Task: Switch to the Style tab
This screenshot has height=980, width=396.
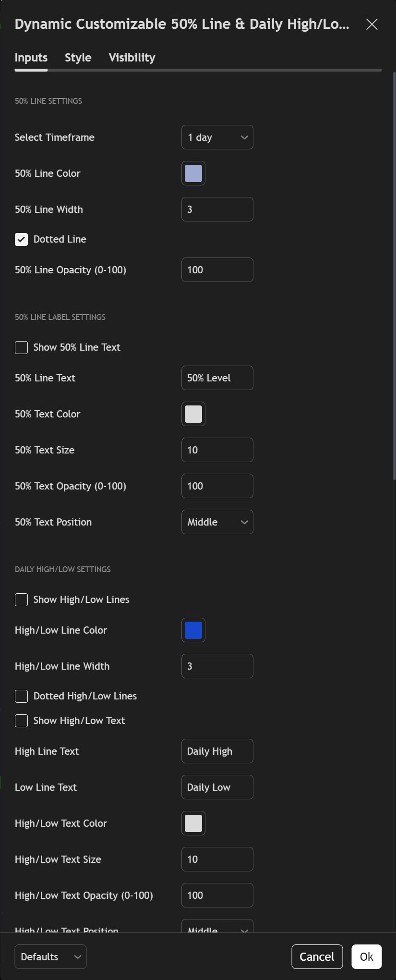Action: 78,58
